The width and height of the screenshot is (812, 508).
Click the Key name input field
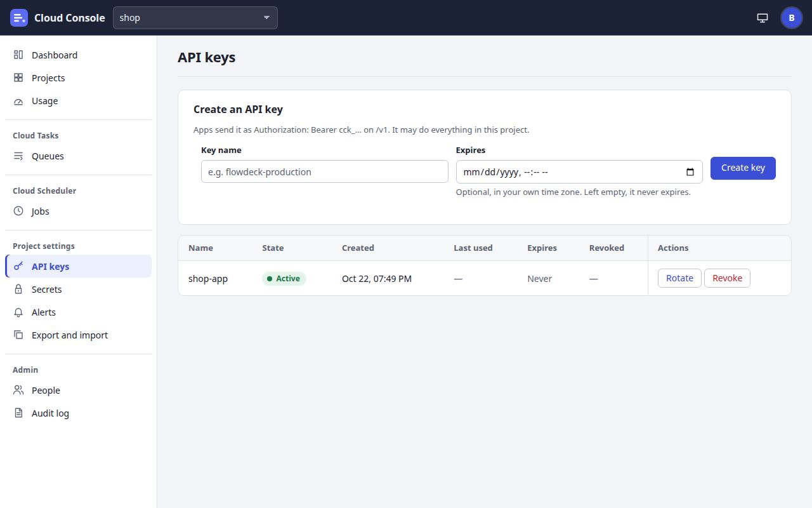coord(325,171)
